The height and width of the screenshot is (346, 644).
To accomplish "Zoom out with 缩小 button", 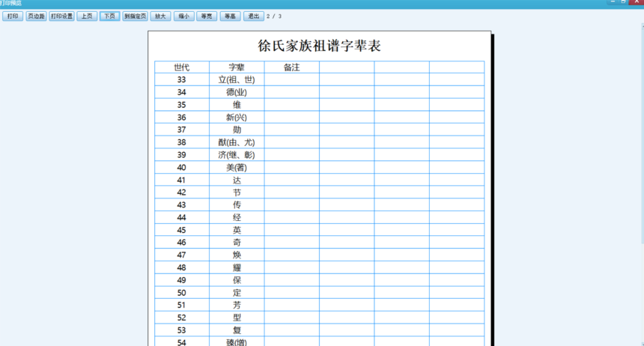I will click(x=183, y=16).
